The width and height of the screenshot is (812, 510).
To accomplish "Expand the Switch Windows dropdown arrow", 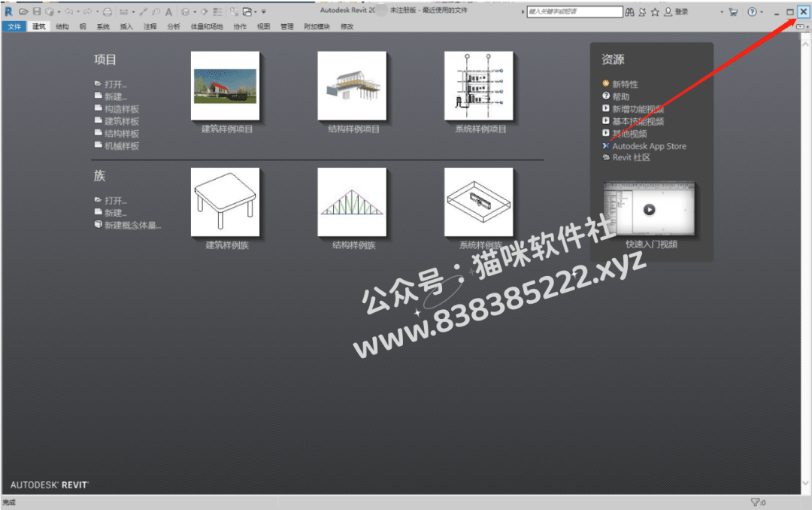I will 256,11.
